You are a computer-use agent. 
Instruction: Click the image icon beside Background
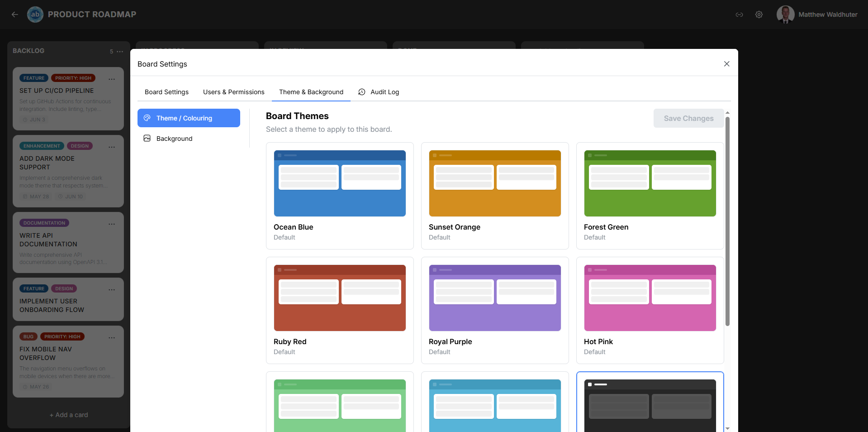pos(147,138)
